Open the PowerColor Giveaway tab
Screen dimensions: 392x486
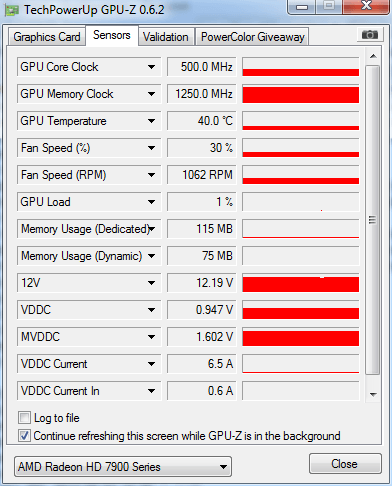pos(253,37)
